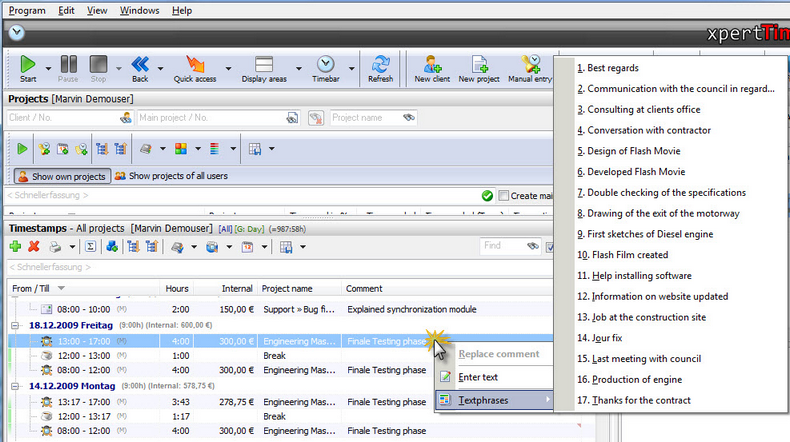Open the Quick access toolbar icon
790x442 pixels.
(195, 64)
